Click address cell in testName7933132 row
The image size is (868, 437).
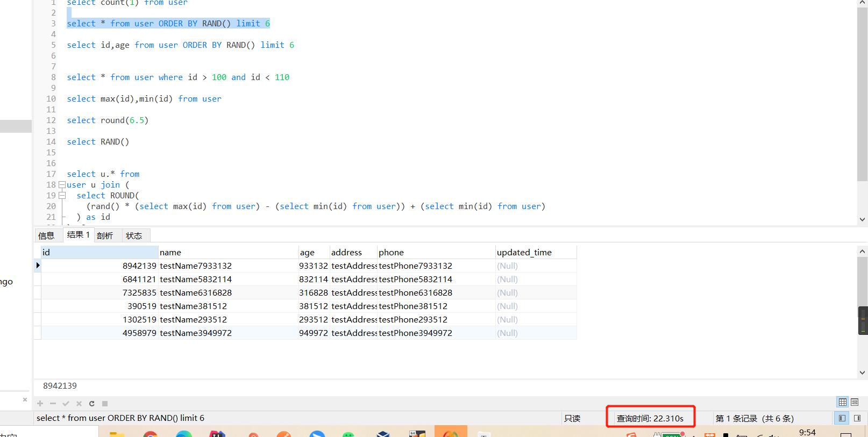[x=353, y=266]
